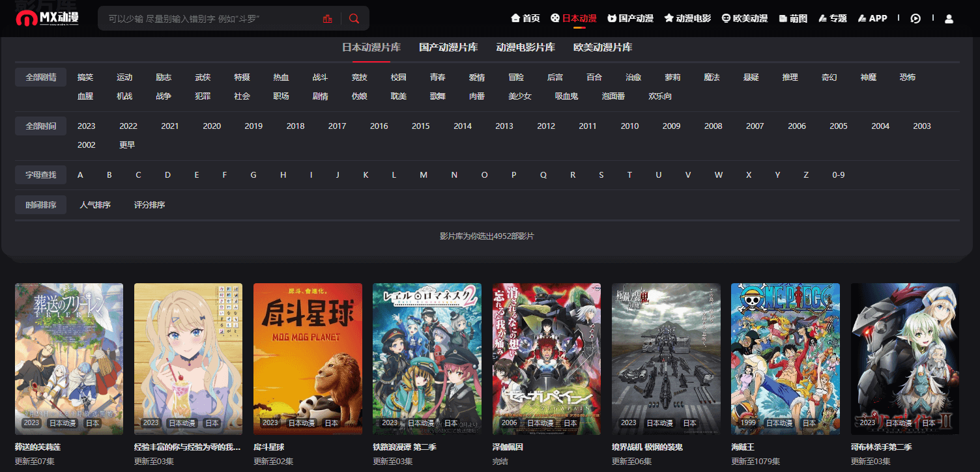Filter anime by year 2015

point(420,126)
